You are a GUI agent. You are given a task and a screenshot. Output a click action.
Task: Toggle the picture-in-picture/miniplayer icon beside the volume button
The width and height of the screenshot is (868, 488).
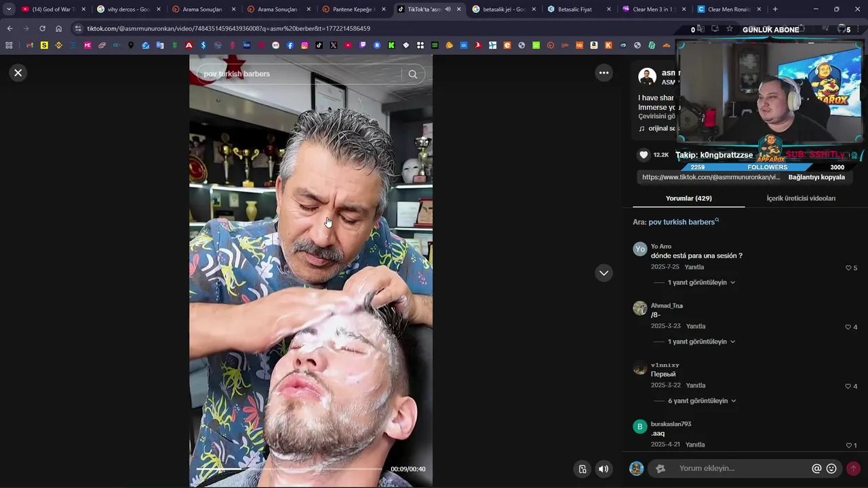tap(583, 469)
